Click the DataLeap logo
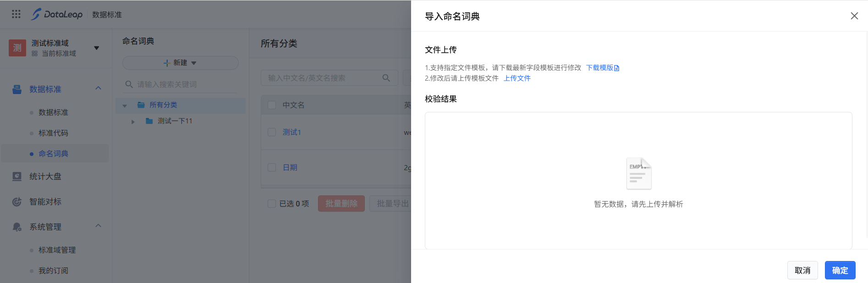 coord(57,14)
